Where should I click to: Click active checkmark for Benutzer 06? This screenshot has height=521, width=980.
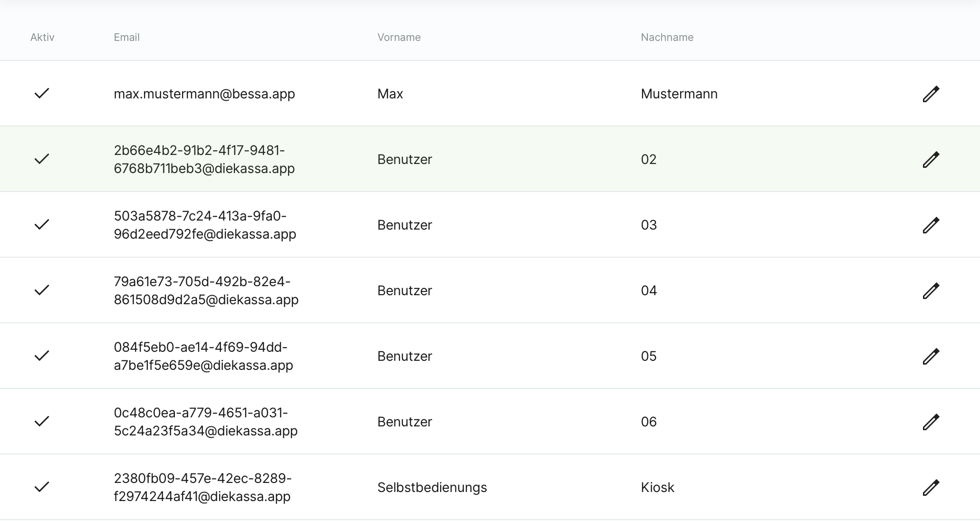click(42, 421)
